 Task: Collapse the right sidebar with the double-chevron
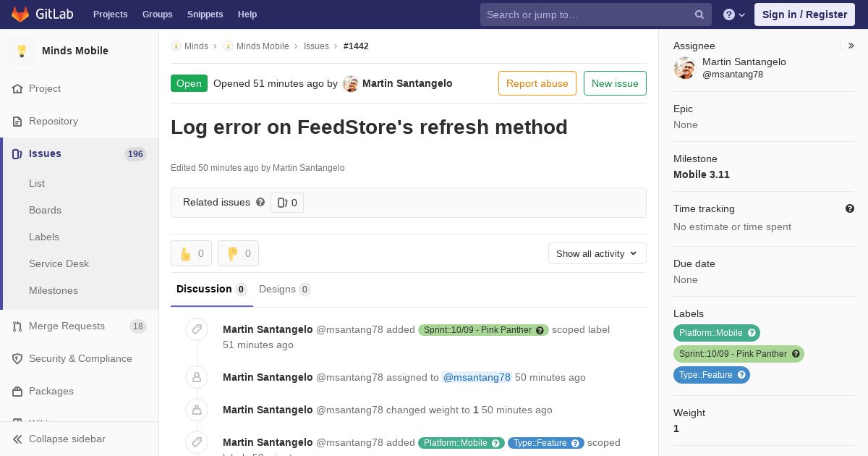(x=851, y=46)
